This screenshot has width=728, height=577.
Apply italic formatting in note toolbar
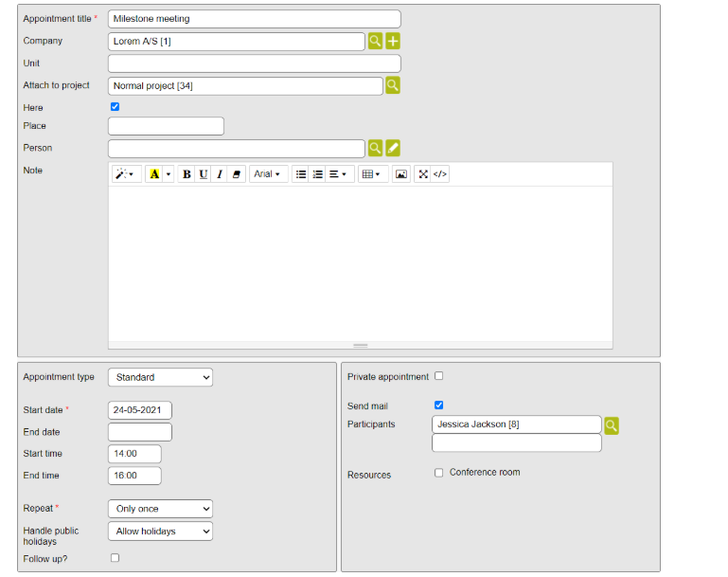click(219, 174)
